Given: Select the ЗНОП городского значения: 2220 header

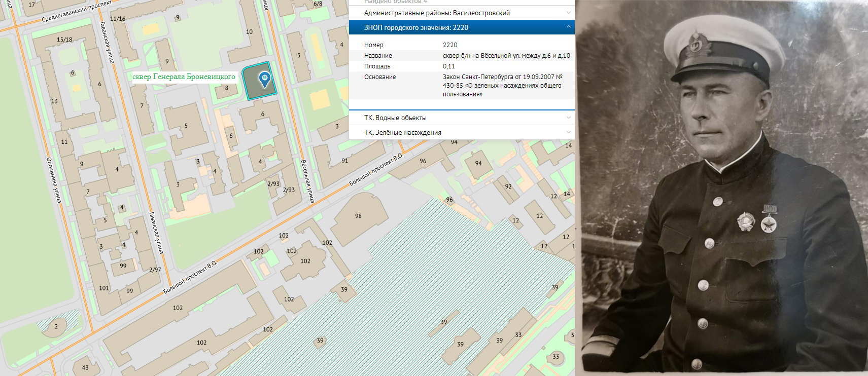Looking at the screenshot, I should click(x=416, y=27).
